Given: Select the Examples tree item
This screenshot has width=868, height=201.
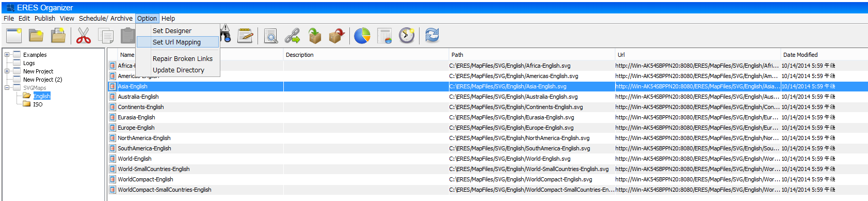Looking at the screenshot, I should click(x=35, y=55).
